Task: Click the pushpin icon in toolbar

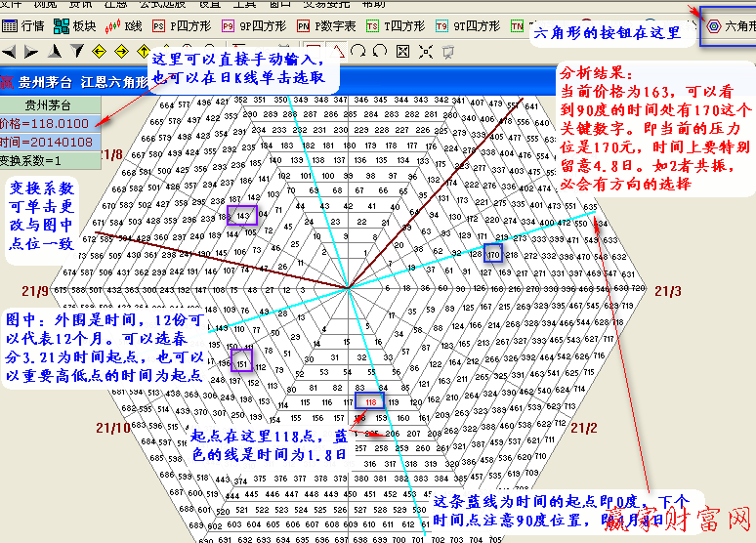Action: point(446,51)
